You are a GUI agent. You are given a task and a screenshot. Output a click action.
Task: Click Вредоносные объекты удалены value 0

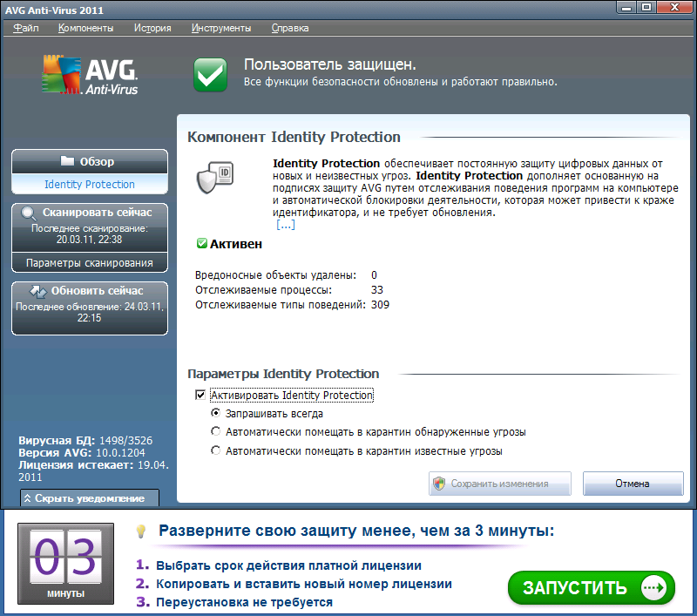(375, 275)
